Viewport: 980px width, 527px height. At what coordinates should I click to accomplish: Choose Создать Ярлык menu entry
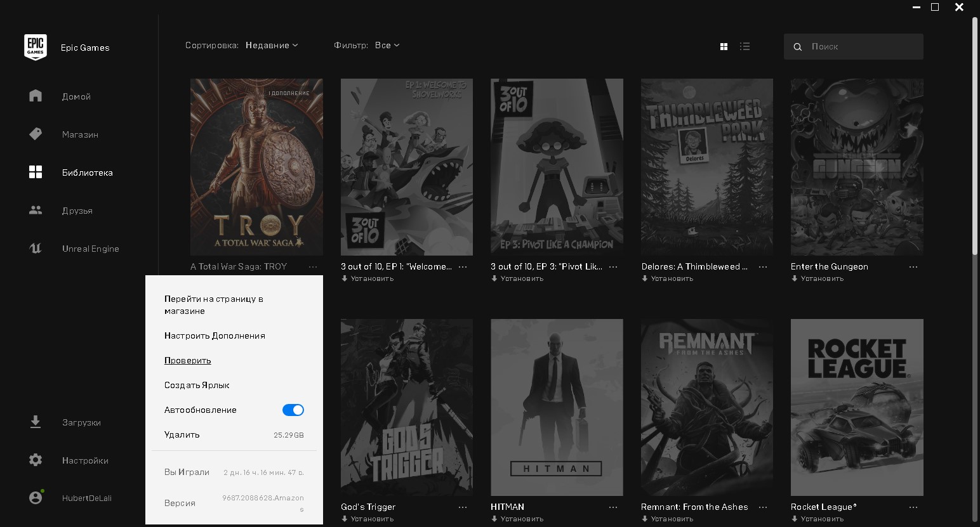click(197, 385)
